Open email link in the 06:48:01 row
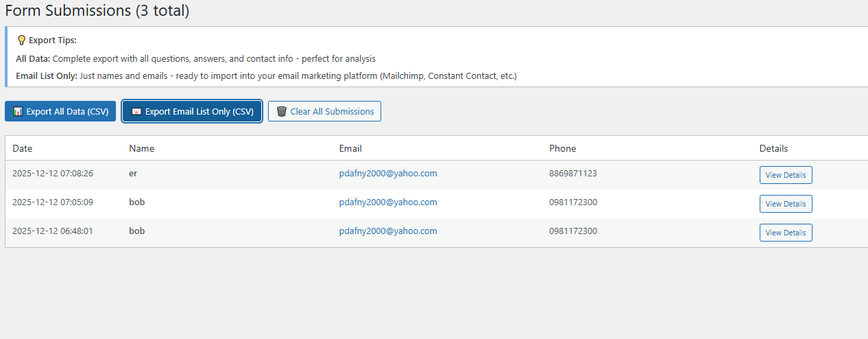Viewport: 868px width, 339px height. [x=387, y=231]
